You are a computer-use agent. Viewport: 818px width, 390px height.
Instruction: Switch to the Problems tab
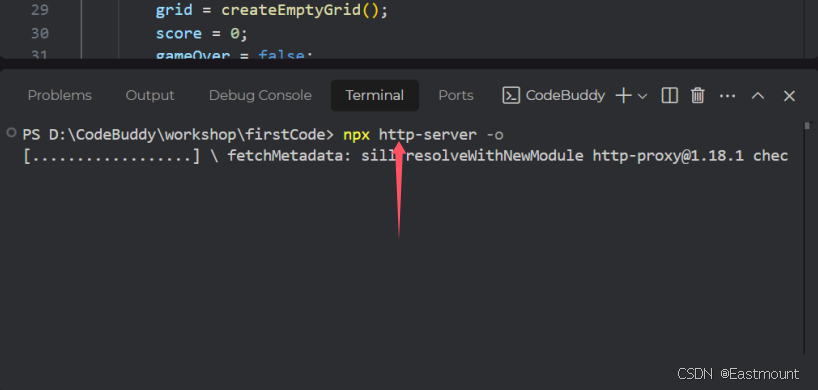59,95
